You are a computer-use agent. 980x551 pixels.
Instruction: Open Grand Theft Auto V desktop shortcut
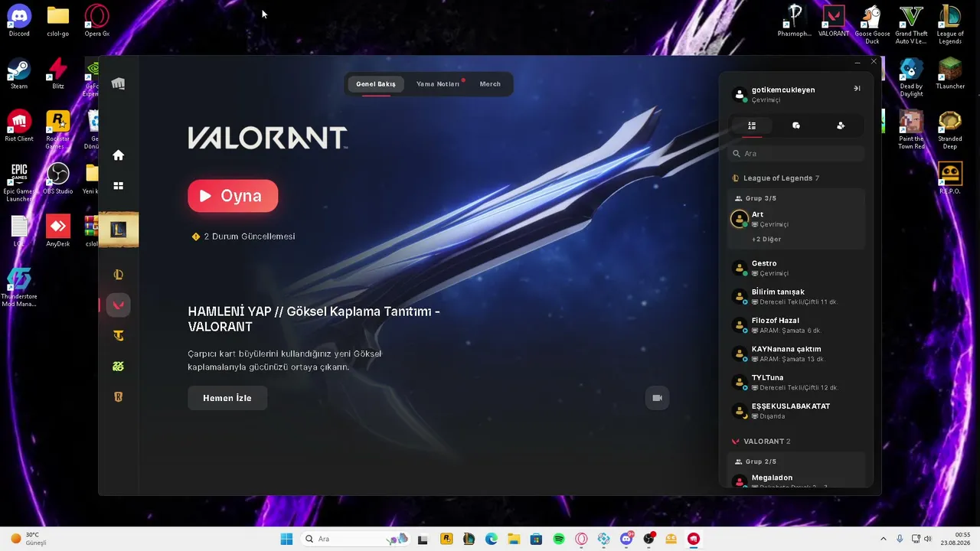point(911,25)
